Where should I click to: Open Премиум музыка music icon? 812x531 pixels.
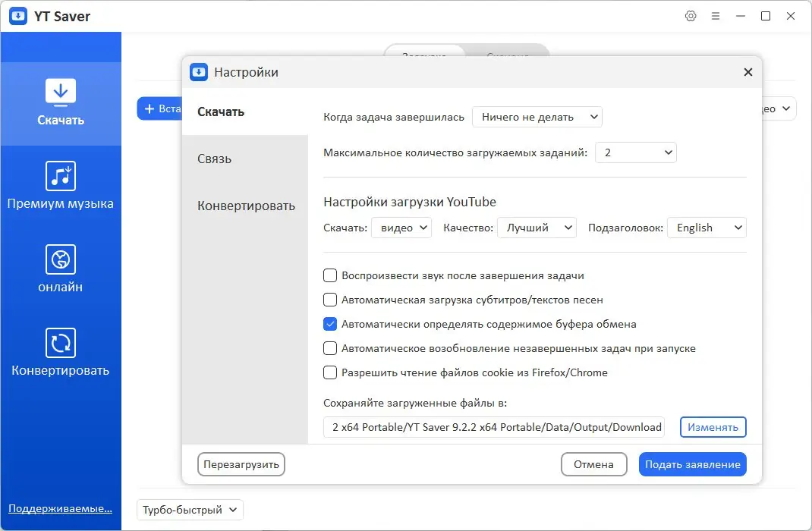(61, 175)
